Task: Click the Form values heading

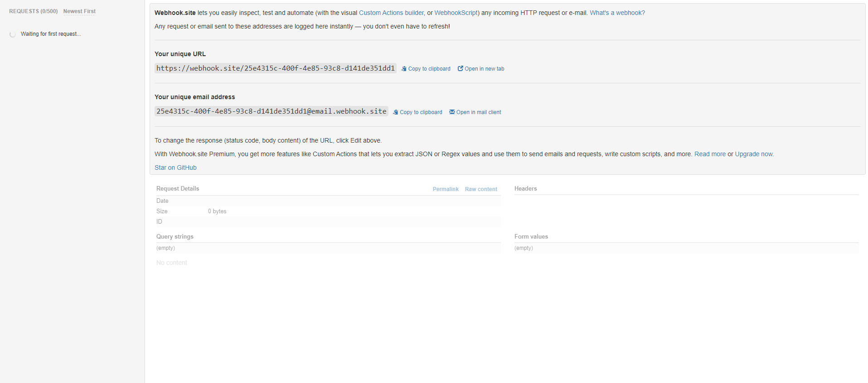Action: tap(531, 237)
